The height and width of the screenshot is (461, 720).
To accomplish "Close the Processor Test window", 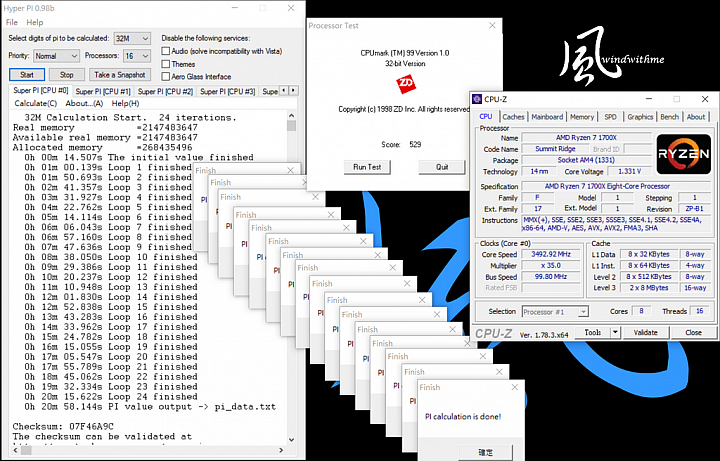I will pyautogui.click(x=492, y=26).
